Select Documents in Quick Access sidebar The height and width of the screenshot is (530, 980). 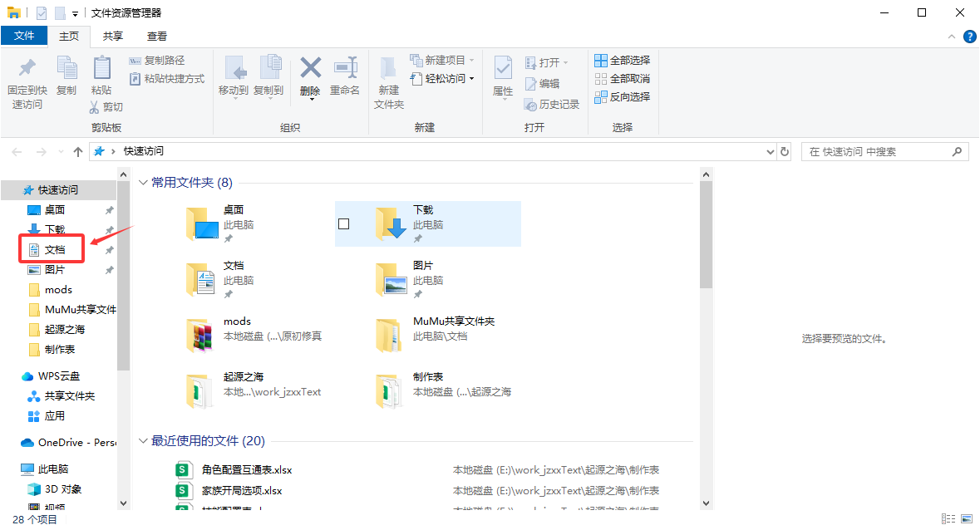(54, 250)
